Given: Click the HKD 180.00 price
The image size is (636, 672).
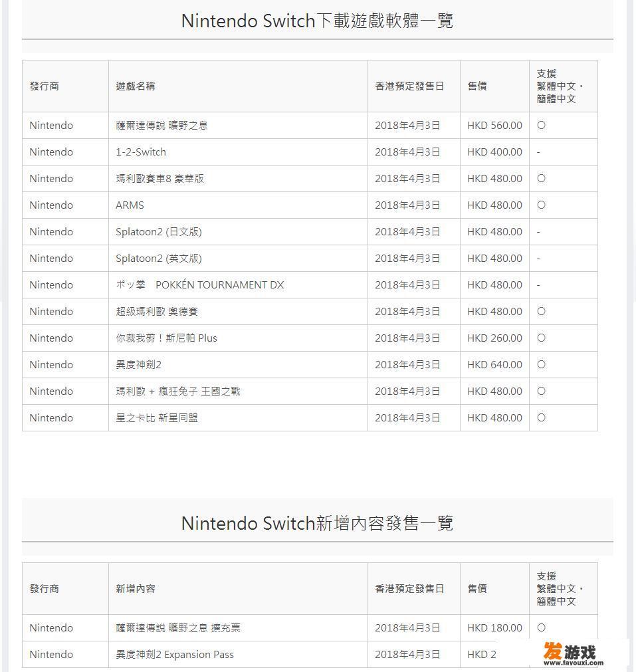Looking at the screenshot, I should (494, 627).
